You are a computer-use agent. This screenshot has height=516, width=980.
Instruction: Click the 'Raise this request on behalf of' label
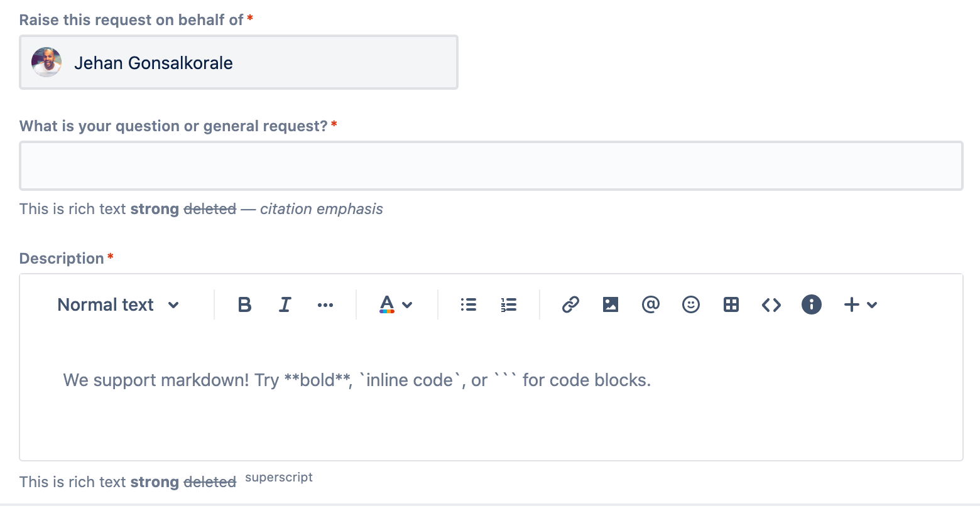(131, 20)
